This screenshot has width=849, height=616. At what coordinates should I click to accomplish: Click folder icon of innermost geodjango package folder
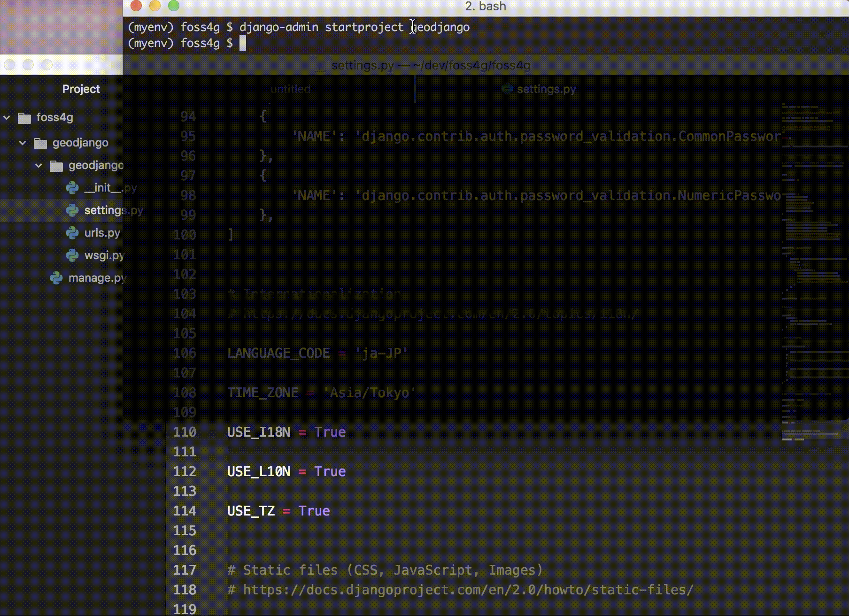tap(56, 166)
